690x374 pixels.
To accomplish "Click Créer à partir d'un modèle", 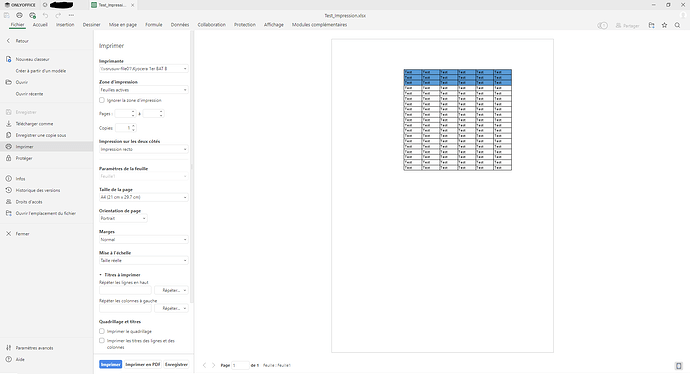I will pyautogui.click(x=41, y=71).
